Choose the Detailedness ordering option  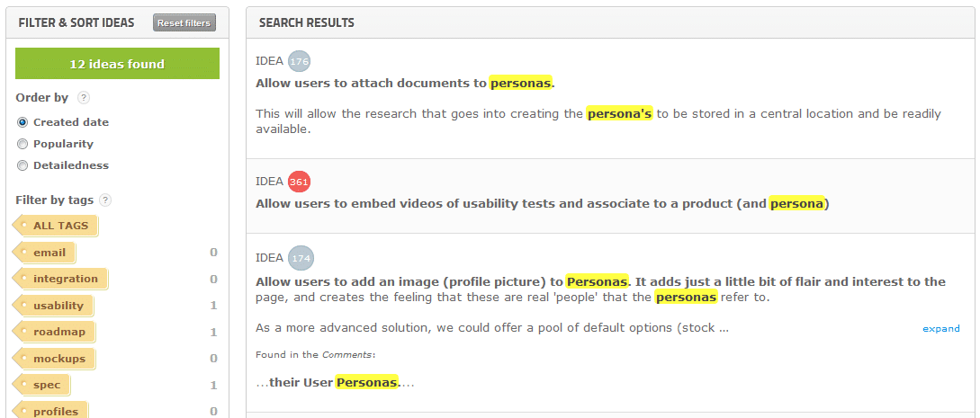(x=22, y=165)
